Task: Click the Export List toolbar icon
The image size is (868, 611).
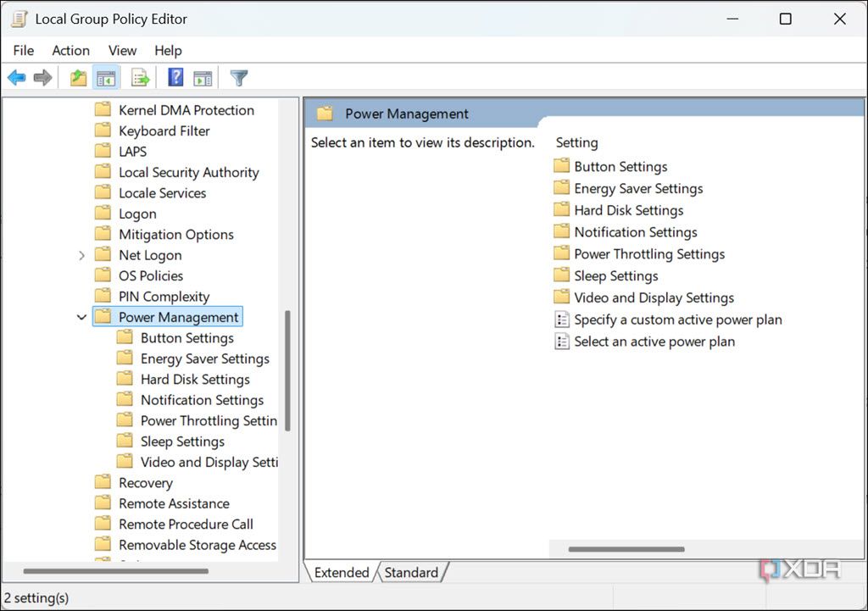Action: coord(141,78)
